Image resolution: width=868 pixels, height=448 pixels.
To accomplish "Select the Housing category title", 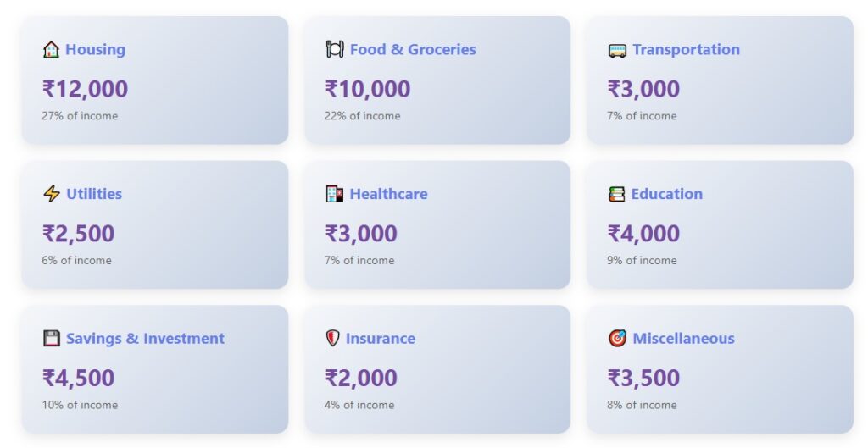I will 95,50.
